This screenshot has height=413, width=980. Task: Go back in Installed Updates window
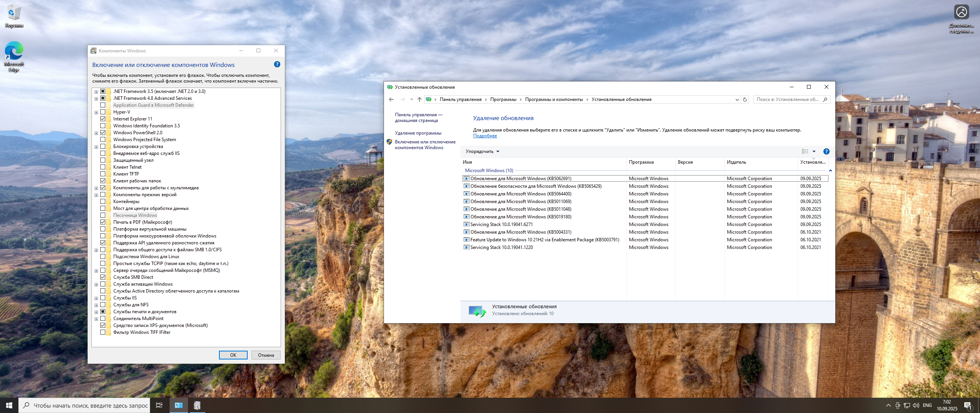[x=391, y=99]
